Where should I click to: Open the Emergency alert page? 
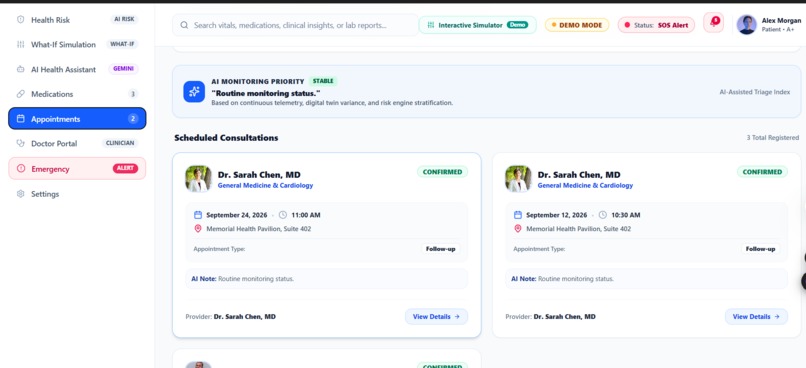(77, 169)
